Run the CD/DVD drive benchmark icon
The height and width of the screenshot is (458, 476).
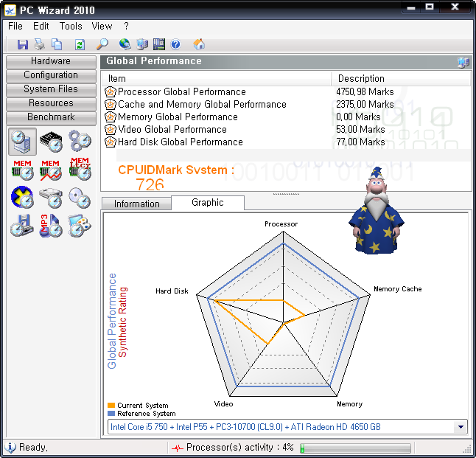click(x=80, y=198)
